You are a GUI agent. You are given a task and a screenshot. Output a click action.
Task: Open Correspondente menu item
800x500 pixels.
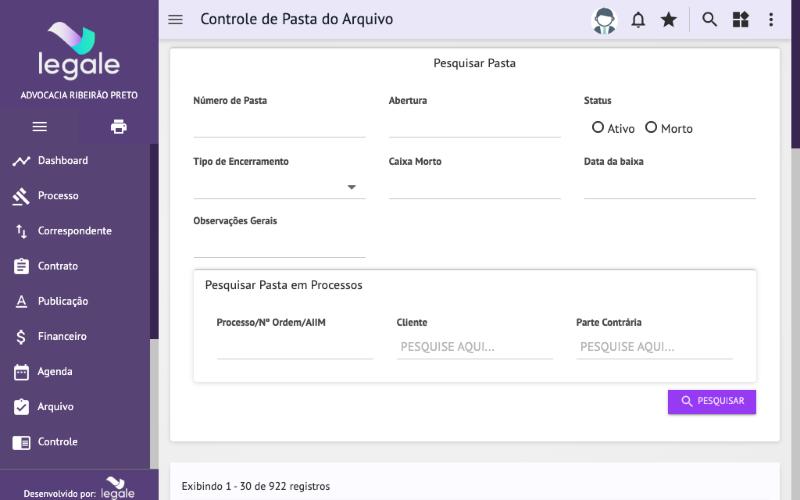(x=74, y=231)
